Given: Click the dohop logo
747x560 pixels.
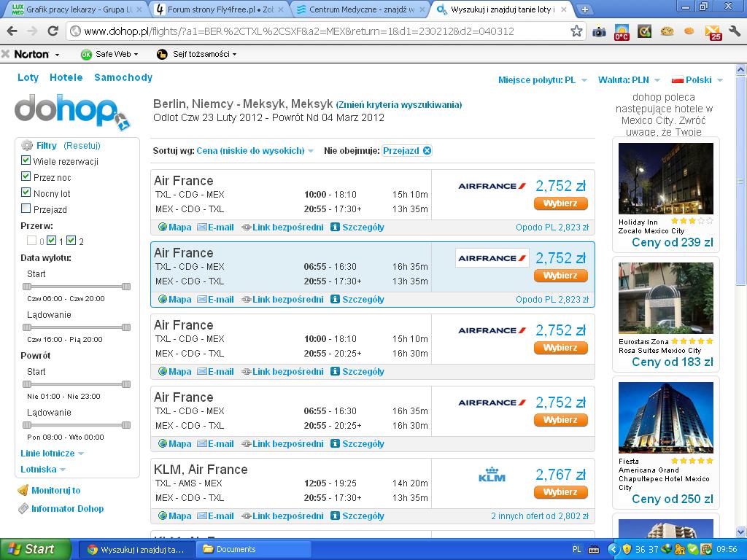Looking at the screenshot, I should [x=72, y=112].
